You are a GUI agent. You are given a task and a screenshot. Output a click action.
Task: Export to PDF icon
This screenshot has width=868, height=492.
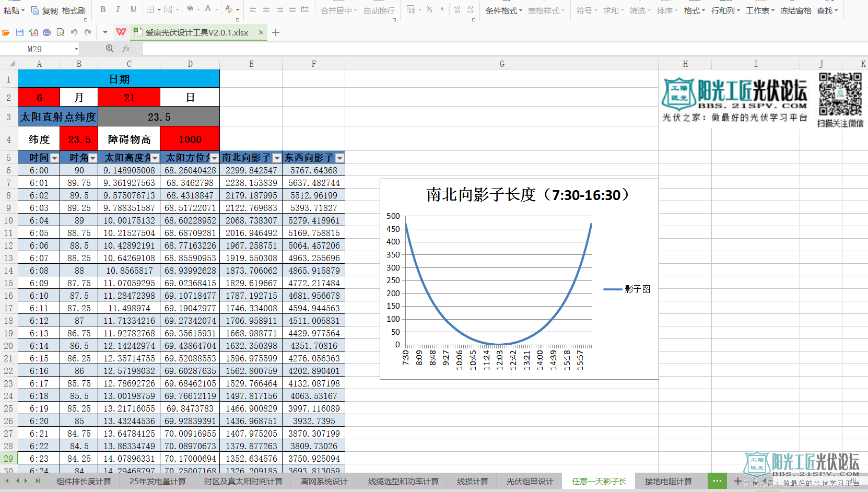[33, 32]
